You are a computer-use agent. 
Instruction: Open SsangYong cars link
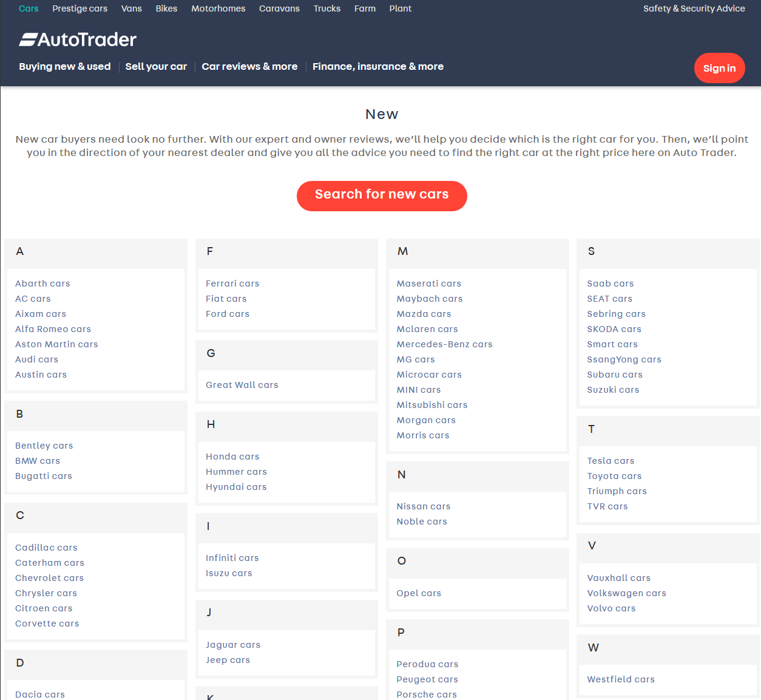click(x=624, y=359)
